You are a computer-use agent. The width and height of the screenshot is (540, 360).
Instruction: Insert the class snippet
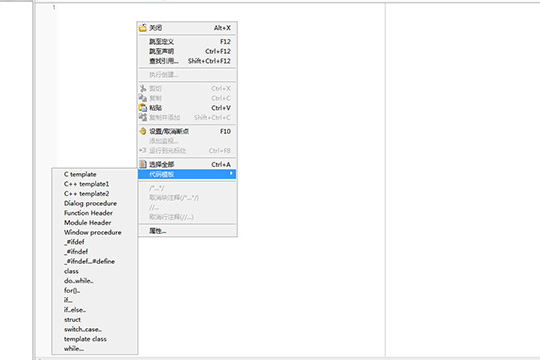[x=95, y=271]
